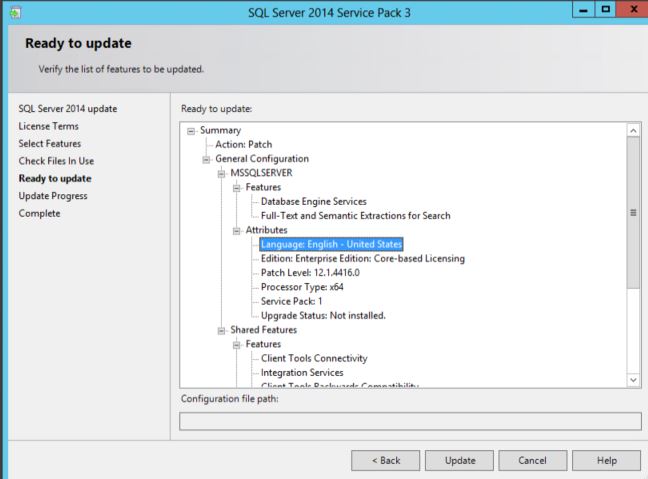648x479 pixels.
Task: Select the Edition: Enterprise Edition row
Action: point(362,259)
